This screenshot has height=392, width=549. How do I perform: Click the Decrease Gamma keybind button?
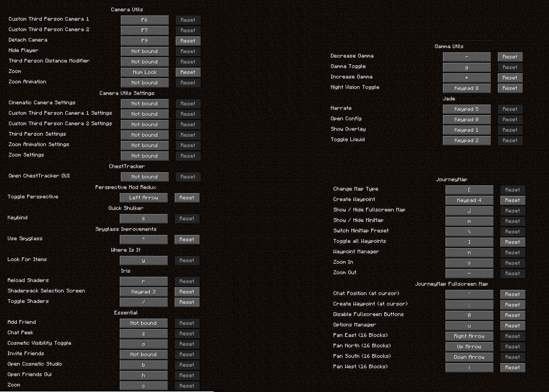click(467, 57)
